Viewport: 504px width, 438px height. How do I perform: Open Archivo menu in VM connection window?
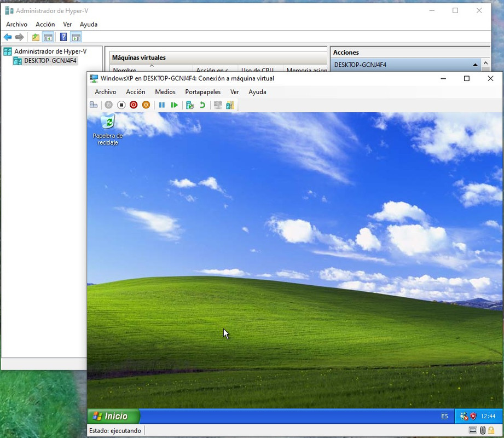(106, 92)
